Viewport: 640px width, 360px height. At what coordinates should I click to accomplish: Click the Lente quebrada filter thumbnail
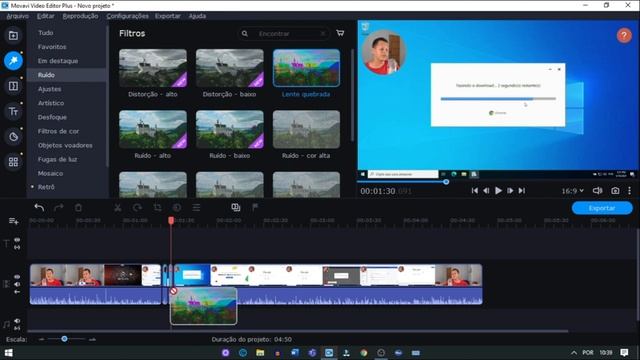point(306,68)
